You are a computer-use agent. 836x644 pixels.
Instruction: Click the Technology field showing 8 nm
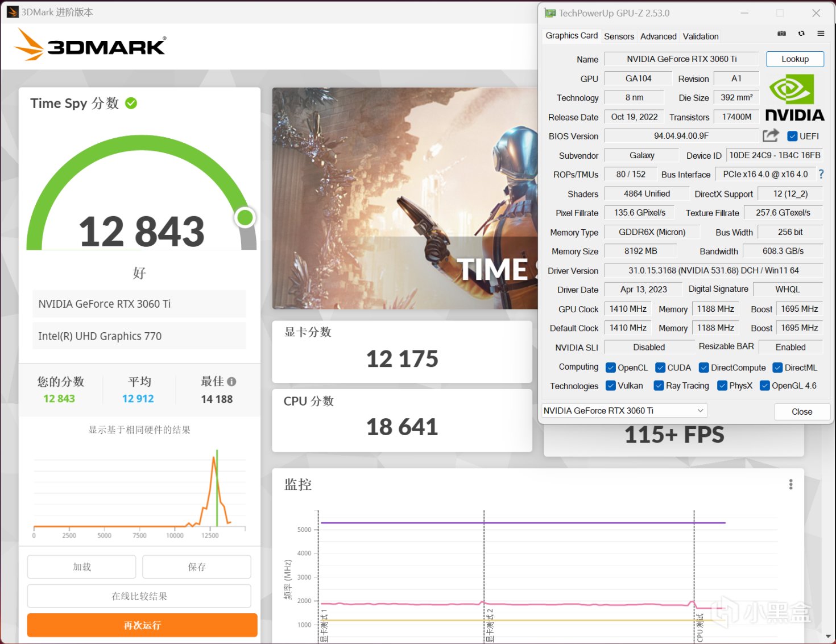634,98
